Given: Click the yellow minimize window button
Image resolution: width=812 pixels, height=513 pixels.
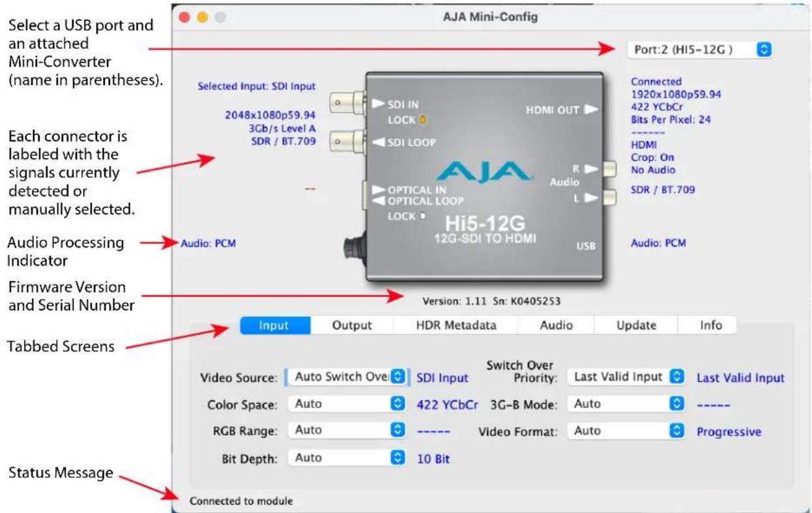Looking at the screenshot, I should (x=203, y=18).
